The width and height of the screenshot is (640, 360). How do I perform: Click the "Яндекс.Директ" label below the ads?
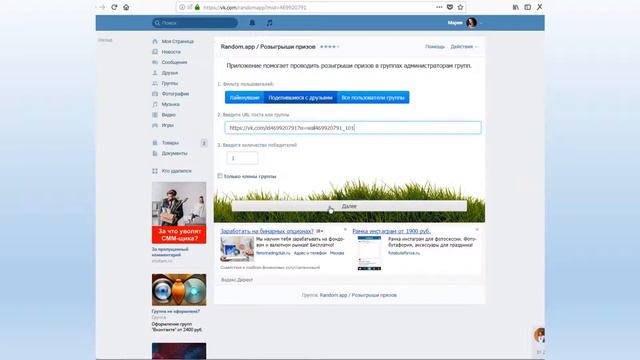[237, 280]
